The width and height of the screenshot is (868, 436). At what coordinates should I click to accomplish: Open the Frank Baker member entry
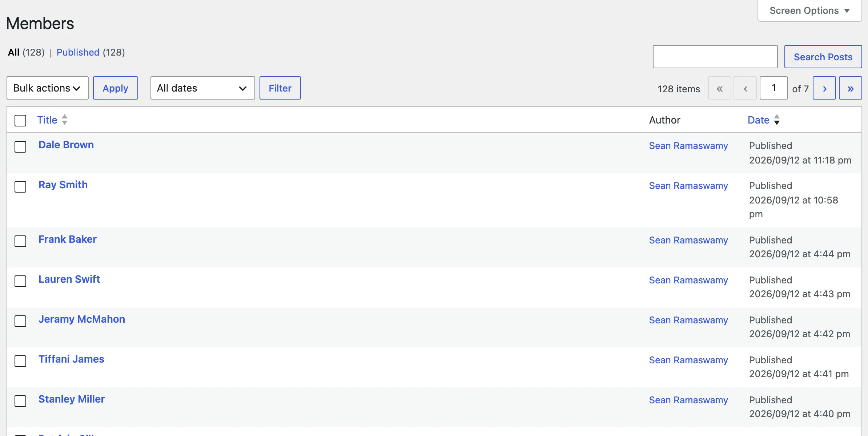tap(68, 239)
